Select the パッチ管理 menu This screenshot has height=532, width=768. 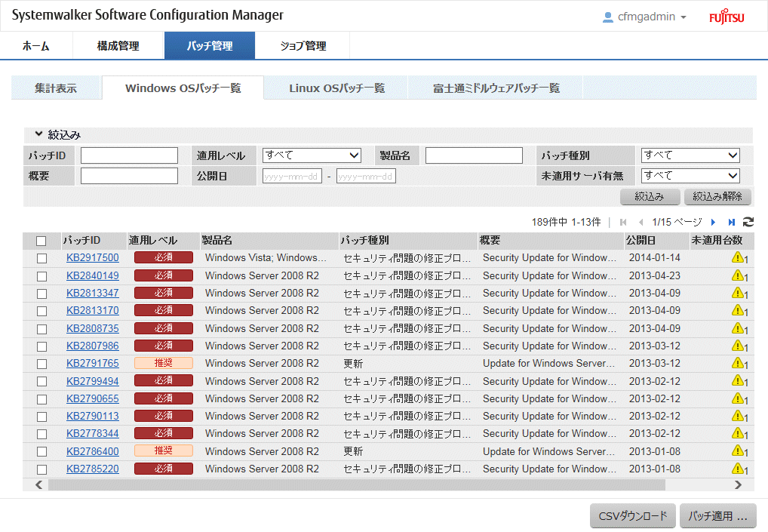click(210, 45)
